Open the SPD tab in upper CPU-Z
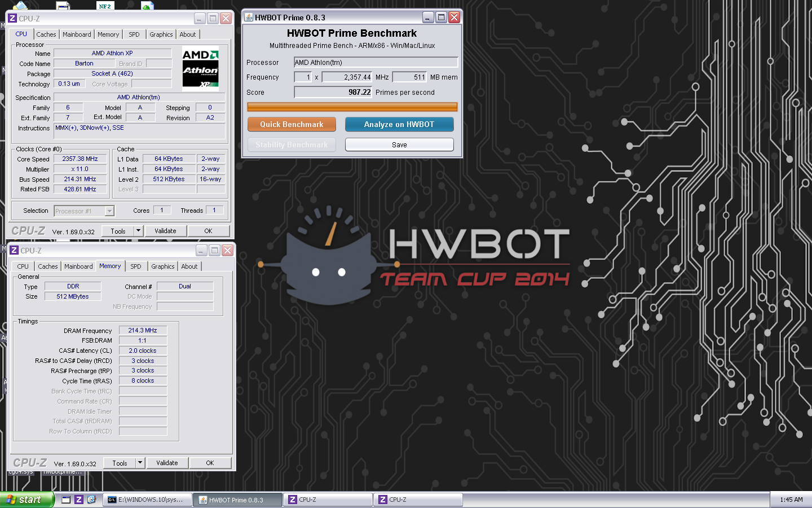 (x=134, y=34)
